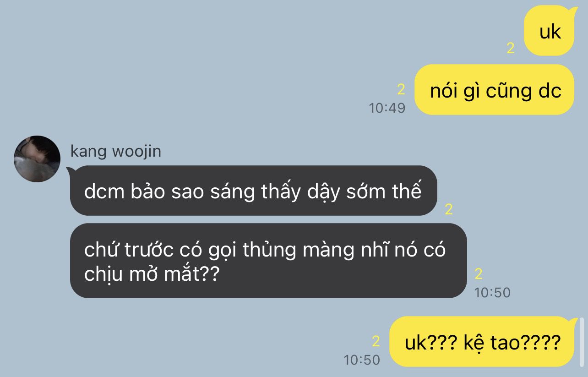Tap unread count 2 beside the 'uk' bubble
This screenshot has width=588, height=377.
(511, 48)
